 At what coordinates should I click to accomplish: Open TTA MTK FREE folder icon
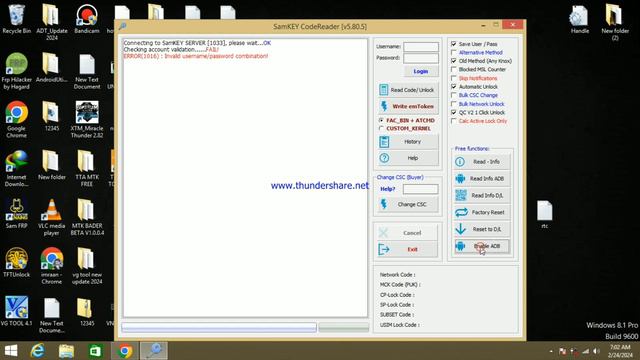pyautogui.click(x=87, y=169)
